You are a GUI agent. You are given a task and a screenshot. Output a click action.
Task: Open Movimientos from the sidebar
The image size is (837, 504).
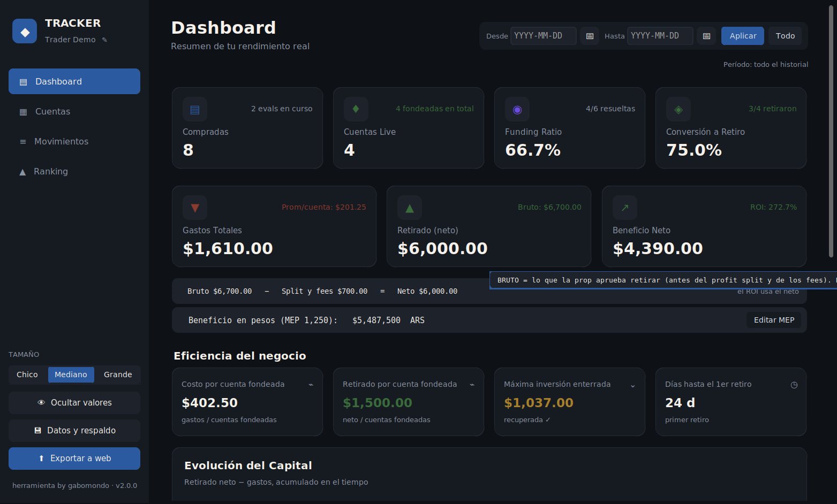[x=74, y=141]
